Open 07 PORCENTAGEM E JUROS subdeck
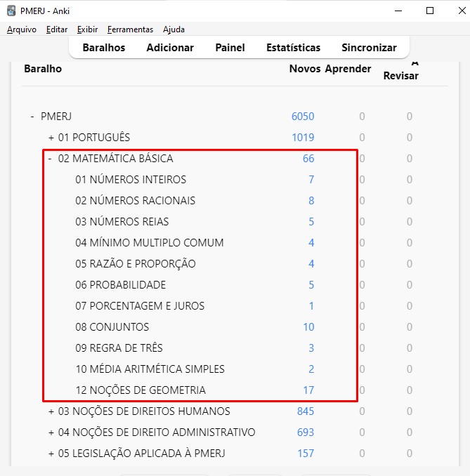The height and width of the screenshot is (476, 470). [140, 305]
